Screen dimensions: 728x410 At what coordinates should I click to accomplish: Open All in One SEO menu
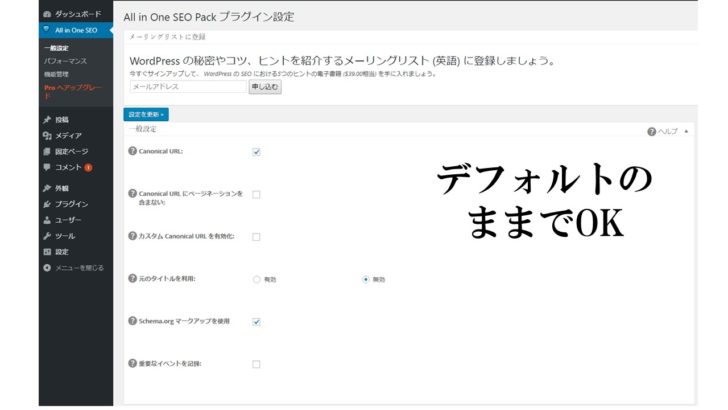[76, 30]
